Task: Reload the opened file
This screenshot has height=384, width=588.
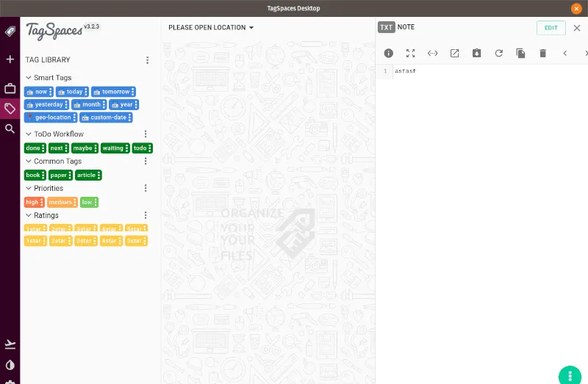Action: pos(498,54)
